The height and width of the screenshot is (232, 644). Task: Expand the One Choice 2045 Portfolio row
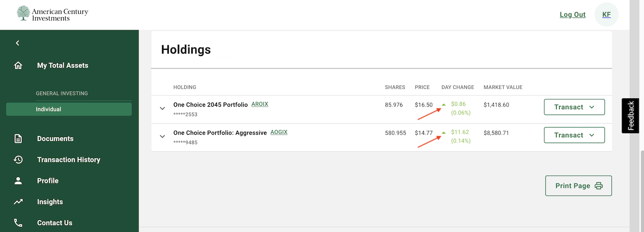click(162, 109)
